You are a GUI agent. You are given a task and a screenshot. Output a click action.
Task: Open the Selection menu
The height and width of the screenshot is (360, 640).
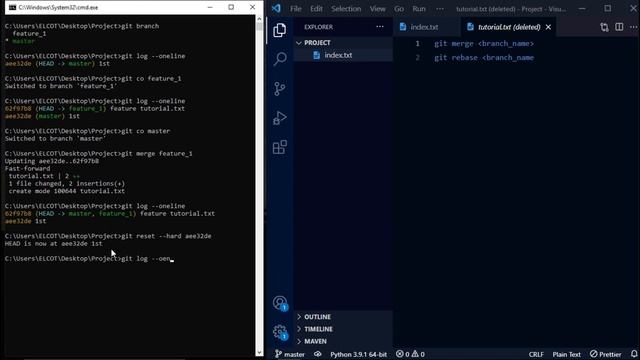[x=346, y=9]
